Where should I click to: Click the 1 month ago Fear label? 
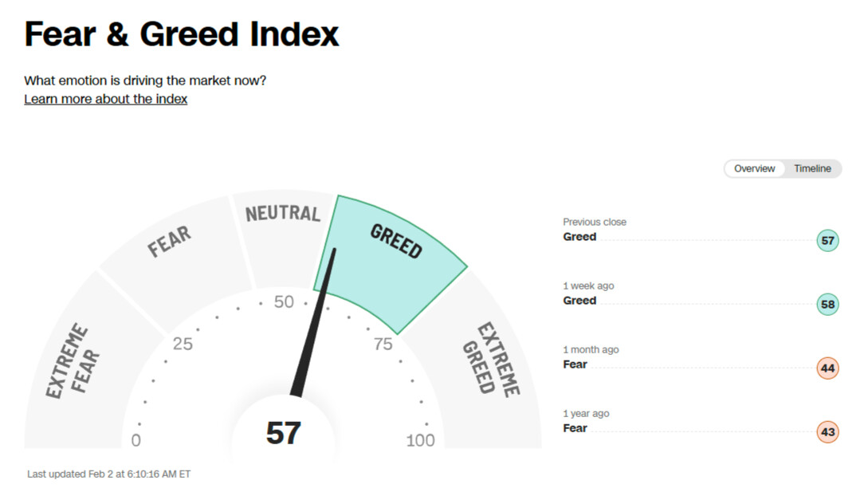tap(575, 364)
